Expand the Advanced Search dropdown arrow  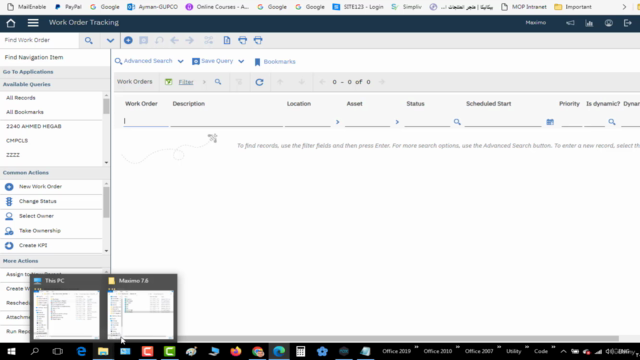tap(180, 61)
